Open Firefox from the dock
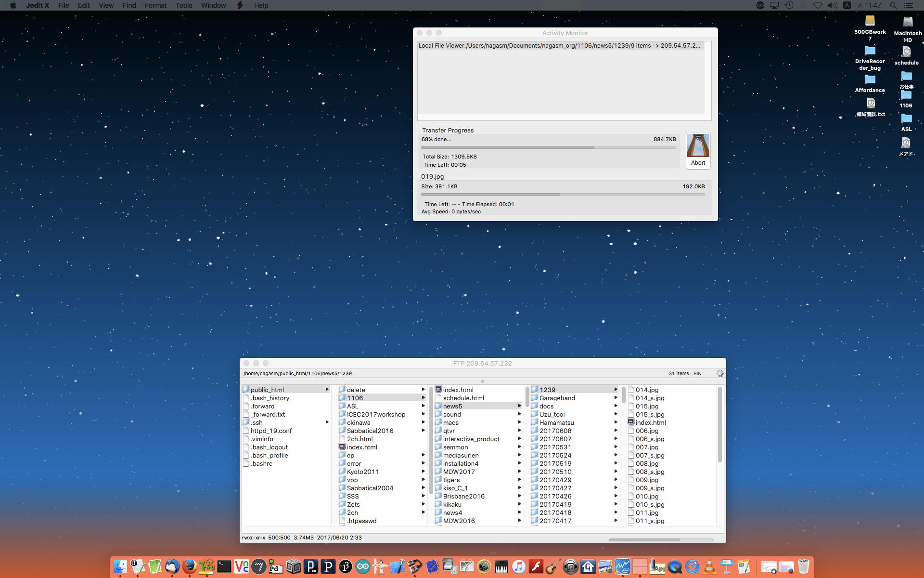Screen dimensions: 924x578 [189, 566]
